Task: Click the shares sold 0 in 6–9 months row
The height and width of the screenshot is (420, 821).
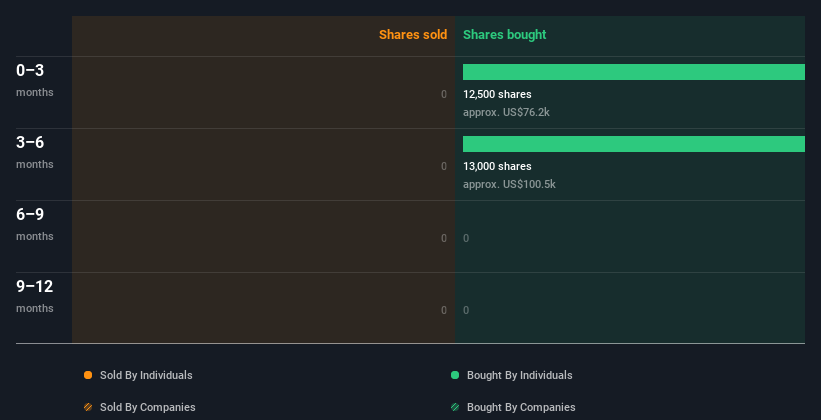Action: (x=444, y=238)
